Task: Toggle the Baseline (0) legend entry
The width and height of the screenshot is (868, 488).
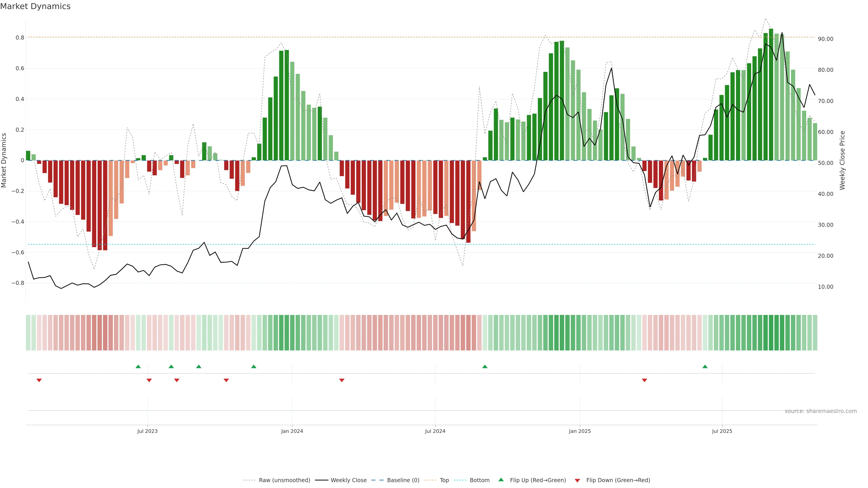Action: (403, 480)
